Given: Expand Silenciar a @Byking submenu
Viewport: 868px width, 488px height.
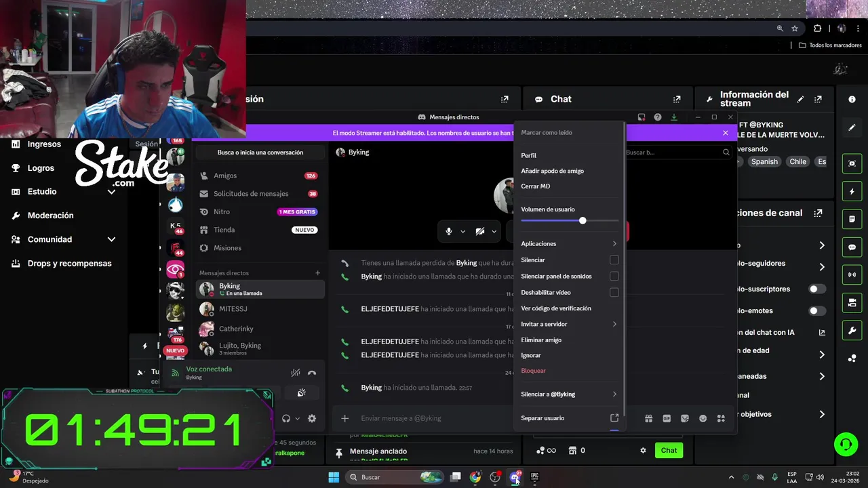Looking at the screenshot, I should coord(569,394).
